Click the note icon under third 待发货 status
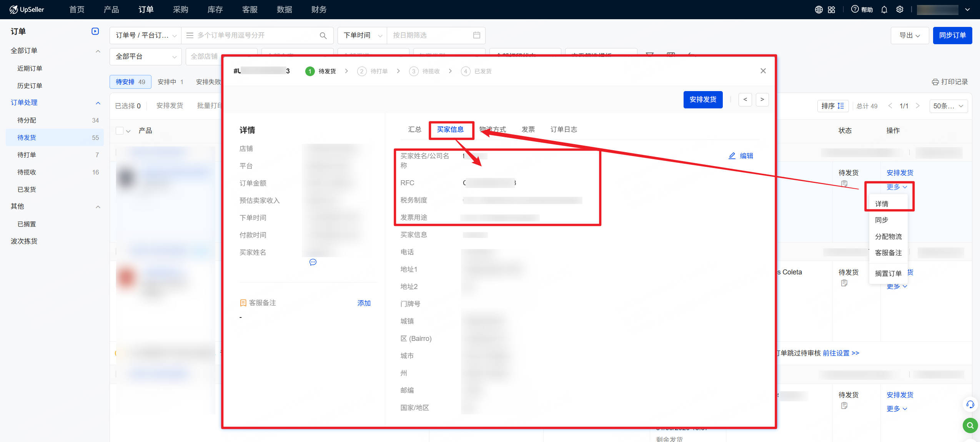The height and width of the screenshot is (442, 980). coord(844,405)
